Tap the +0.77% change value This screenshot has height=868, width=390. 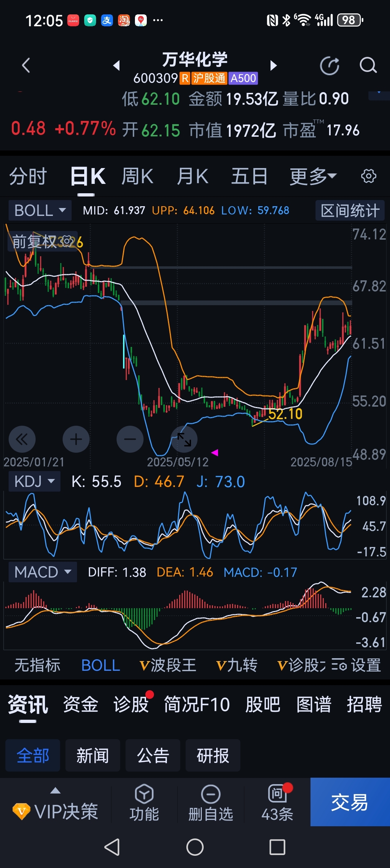(x=85, y=128)
